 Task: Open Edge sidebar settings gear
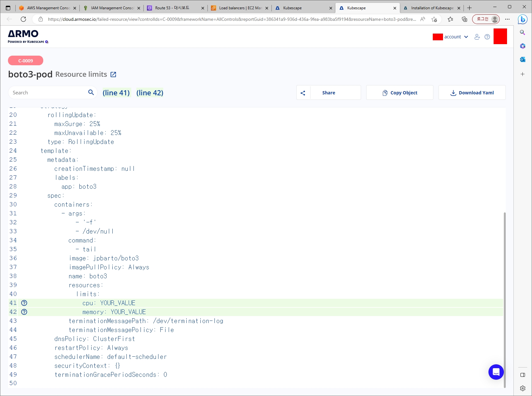pos(522,388)
